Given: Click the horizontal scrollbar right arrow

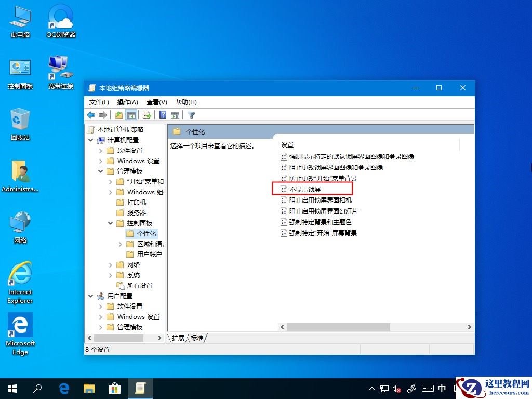Looking at the screenshot, I should pyautogui.click(x=469, y=327).
